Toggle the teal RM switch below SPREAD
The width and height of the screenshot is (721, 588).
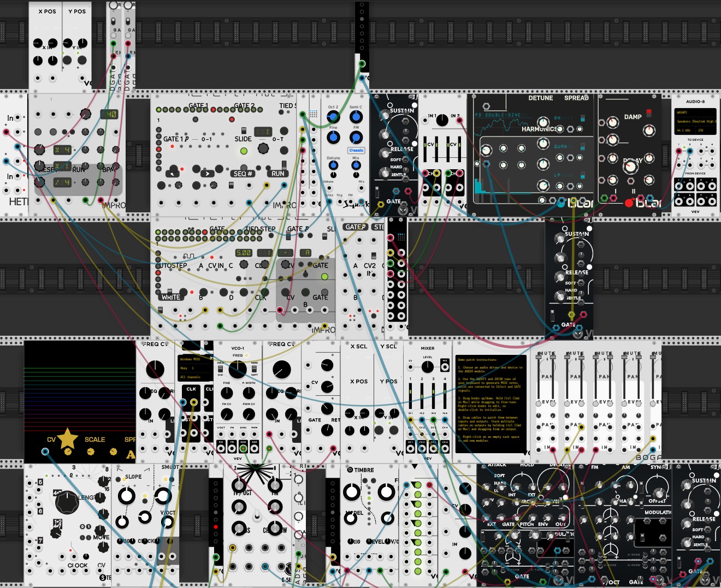pyautogui.click(x=583, y=118)
